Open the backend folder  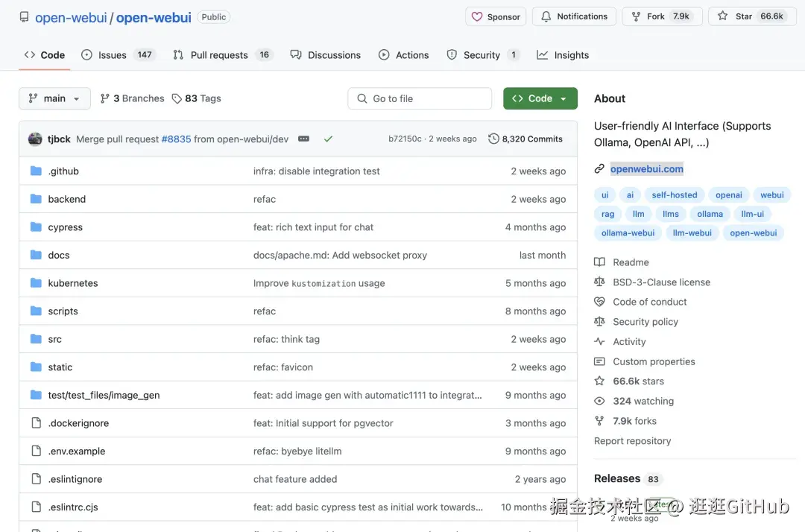67,199
